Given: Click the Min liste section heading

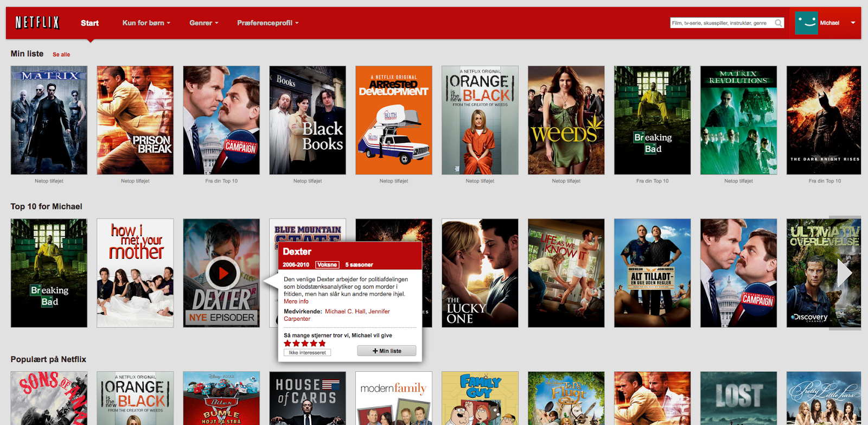Looking at the screenshot, I should click(x=27, y=54).
